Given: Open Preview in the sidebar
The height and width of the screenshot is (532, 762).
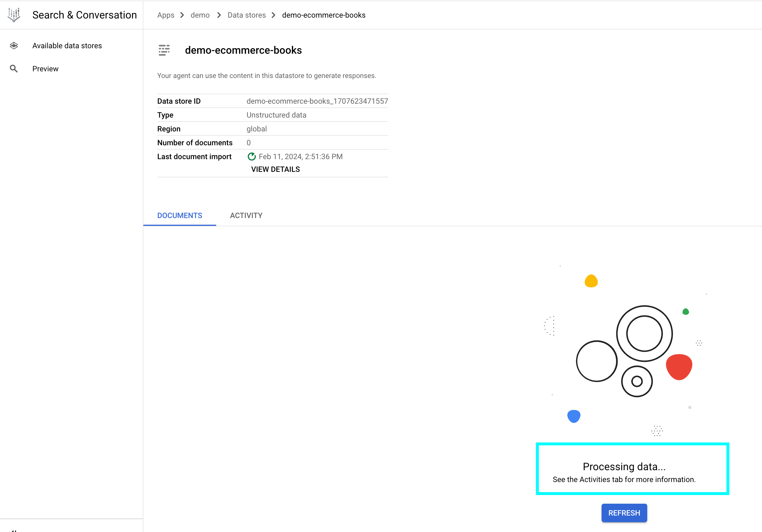Looking at the screenshot, I should click(x=45, y=69).
